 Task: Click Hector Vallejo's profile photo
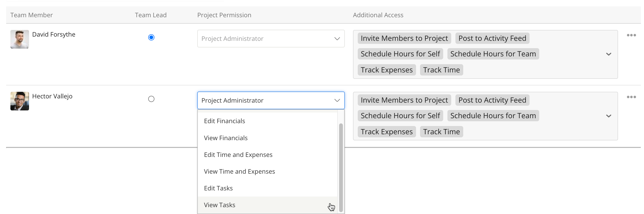coord(20,101)
